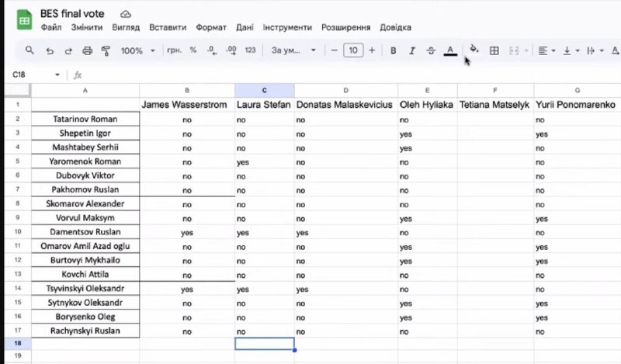Open vertical align options
The width and height of the screenshot is (621, 364).
(x=571, y=50)
